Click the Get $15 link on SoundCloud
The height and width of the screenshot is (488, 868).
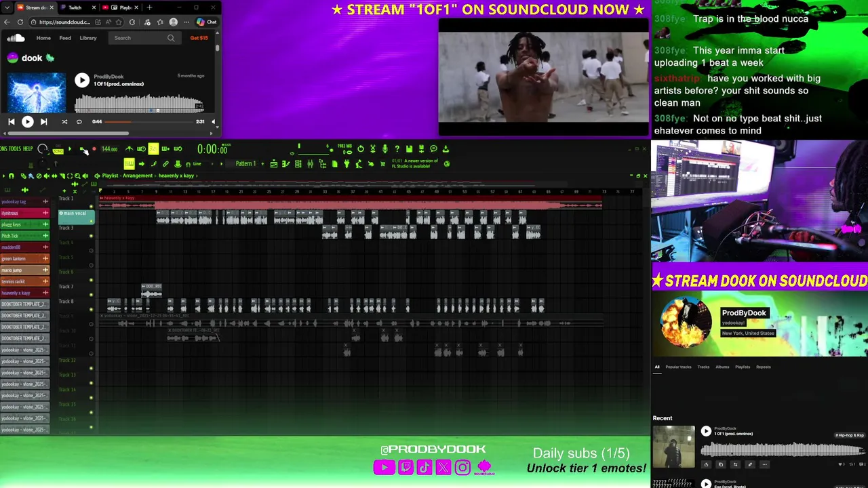pyautogui.click(x=199, y=38)
